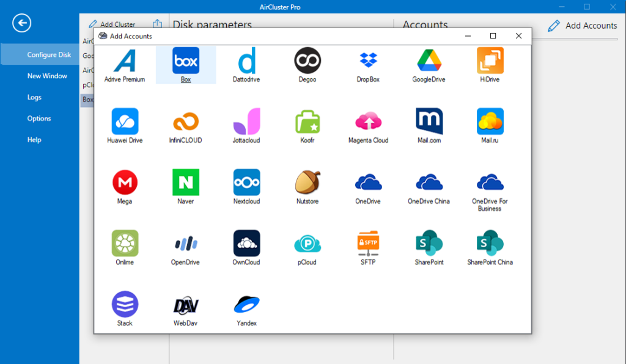Open the Options section

coord(40,118)
